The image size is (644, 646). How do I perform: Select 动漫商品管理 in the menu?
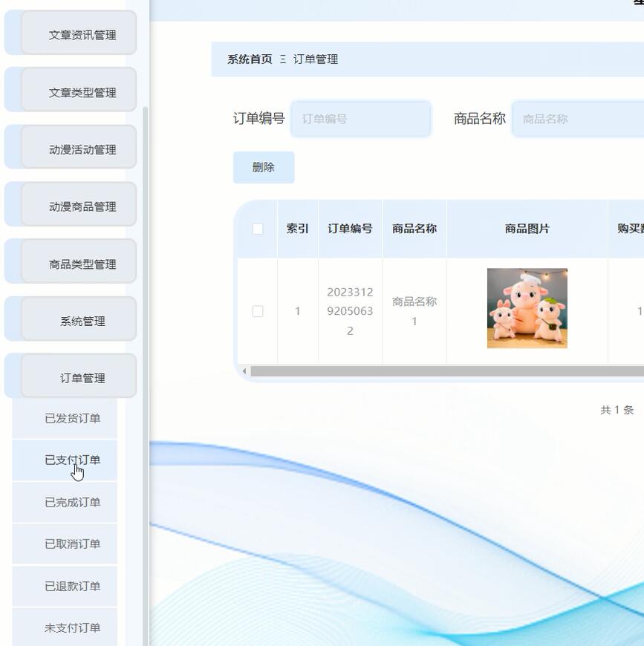[x=70, y=204]
